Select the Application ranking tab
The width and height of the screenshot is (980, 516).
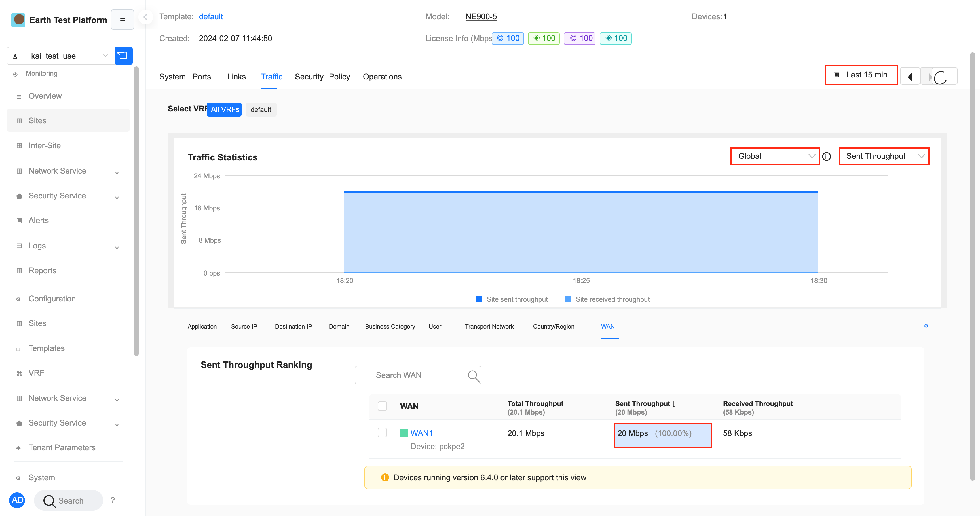click(x=202, y=327)
